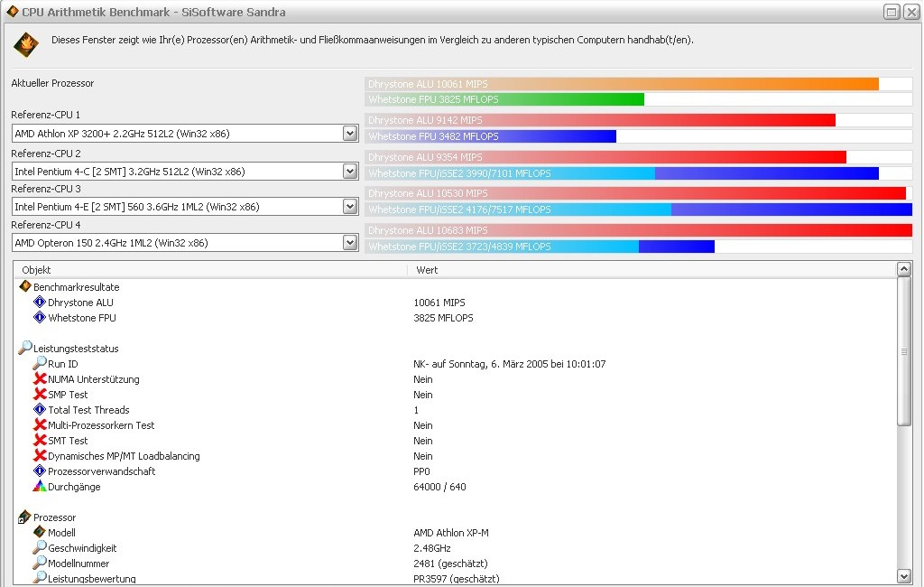Click the value 10061 MIPS in the list
This screenshot has width=924, height=587.
439,303
